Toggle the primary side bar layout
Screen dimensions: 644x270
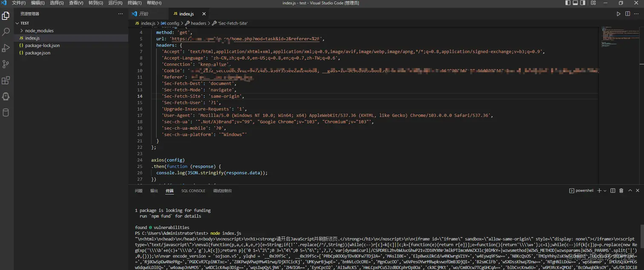pos(568,3)
